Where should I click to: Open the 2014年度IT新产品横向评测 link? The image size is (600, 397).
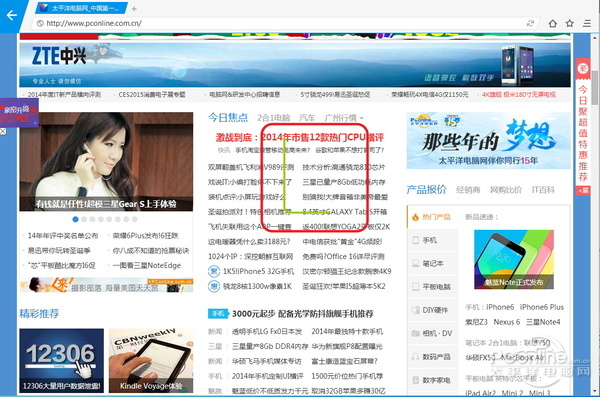click(64, 95)
